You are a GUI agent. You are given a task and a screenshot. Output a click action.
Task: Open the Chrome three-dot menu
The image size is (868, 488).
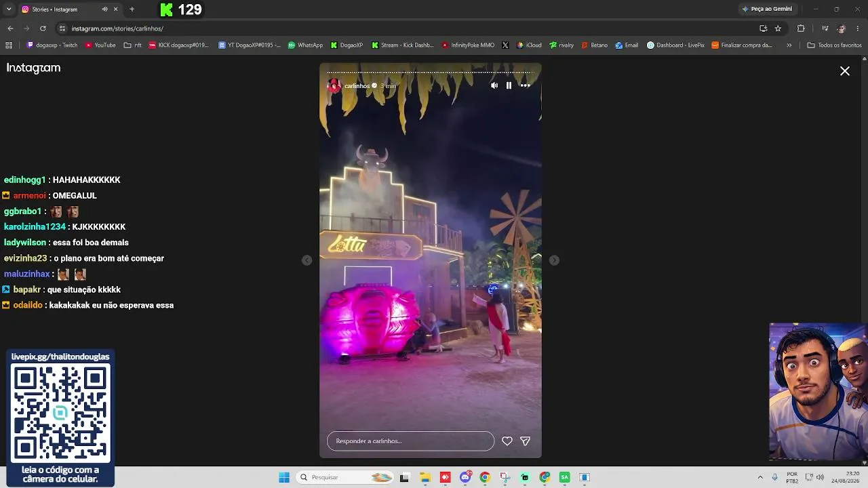[858, 28]
